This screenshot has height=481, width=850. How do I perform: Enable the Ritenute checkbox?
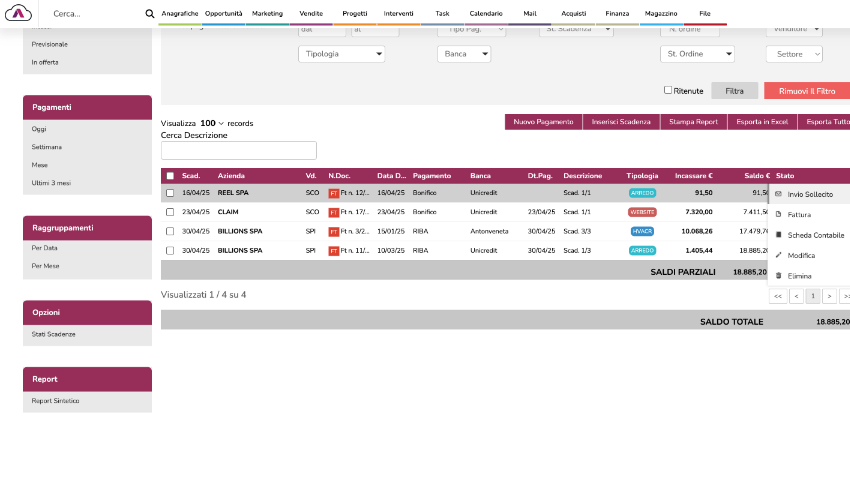[668, 90]
